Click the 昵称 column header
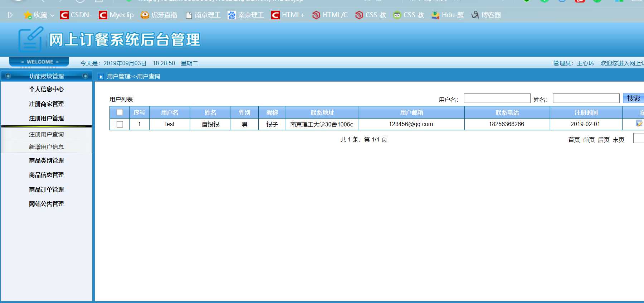 272,112
